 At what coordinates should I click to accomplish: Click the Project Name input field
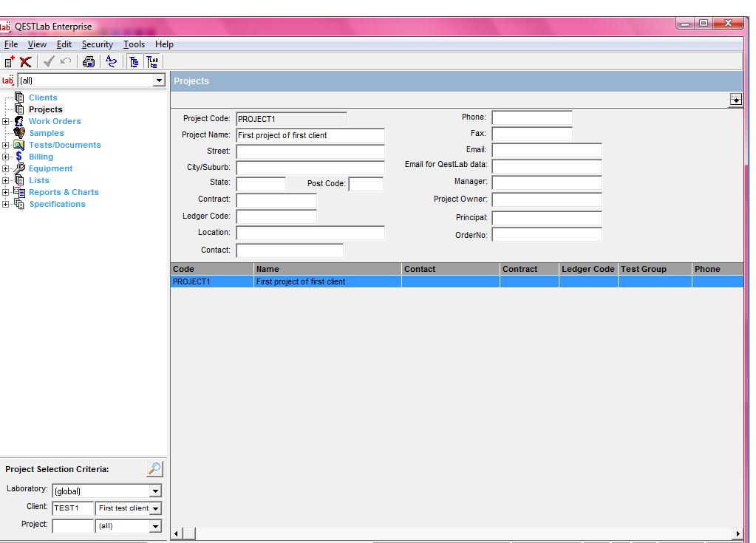coord(310,135)
